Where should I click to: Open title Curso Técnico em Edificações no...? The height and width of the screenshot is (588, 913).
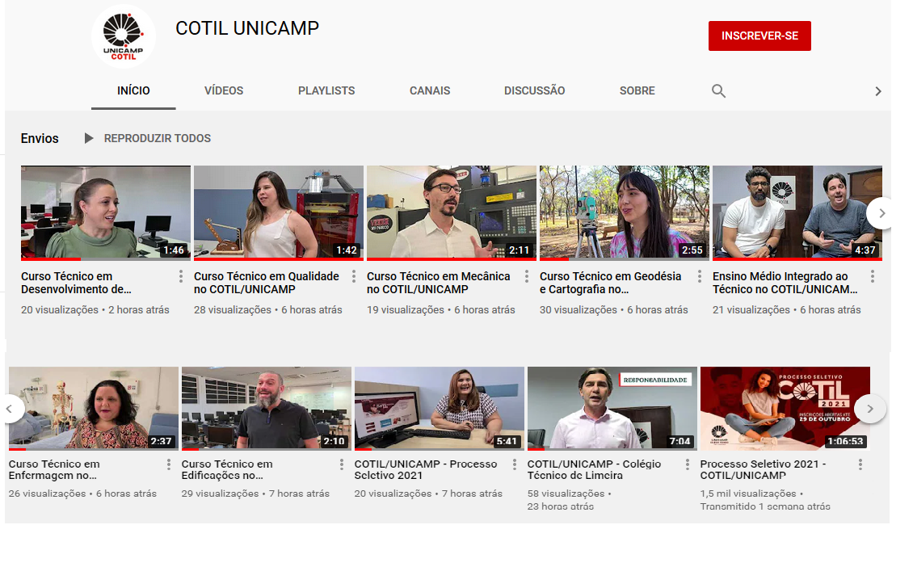click(227, 469)
